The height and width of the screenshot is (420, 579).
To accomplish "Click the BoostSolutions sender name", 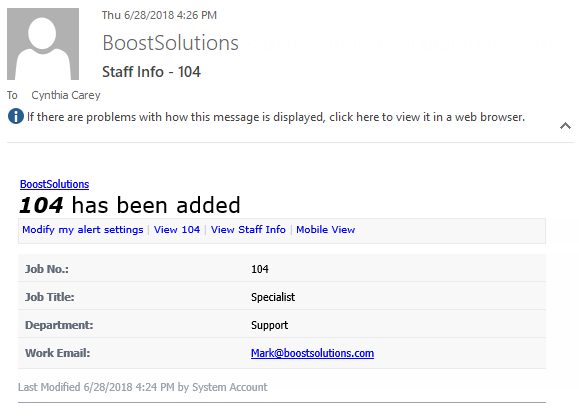I will pos(171,43).
